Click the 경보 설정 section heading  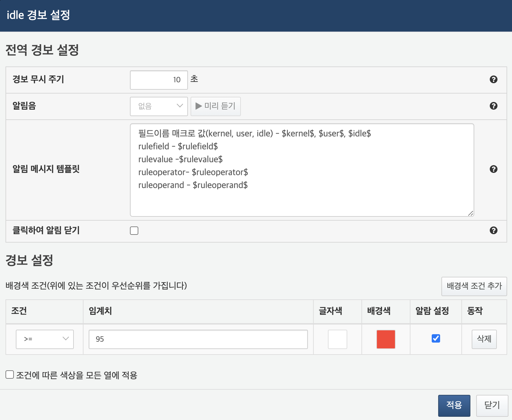[29, 260]
